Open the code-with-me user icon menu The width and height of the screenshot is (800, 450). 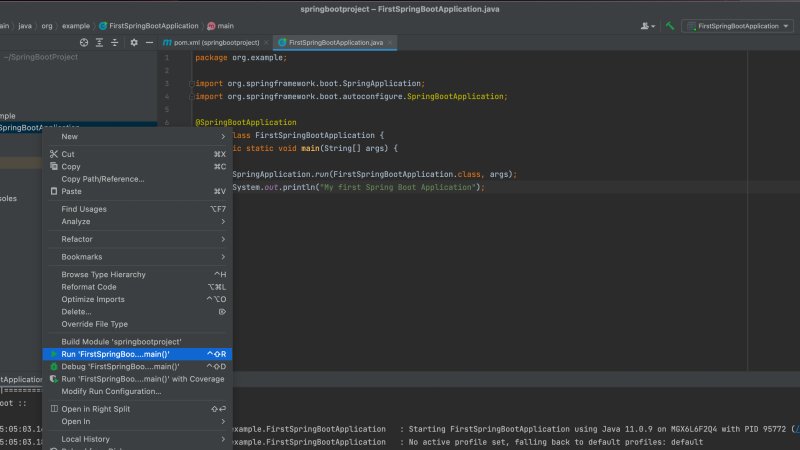[x=647, y=26]
